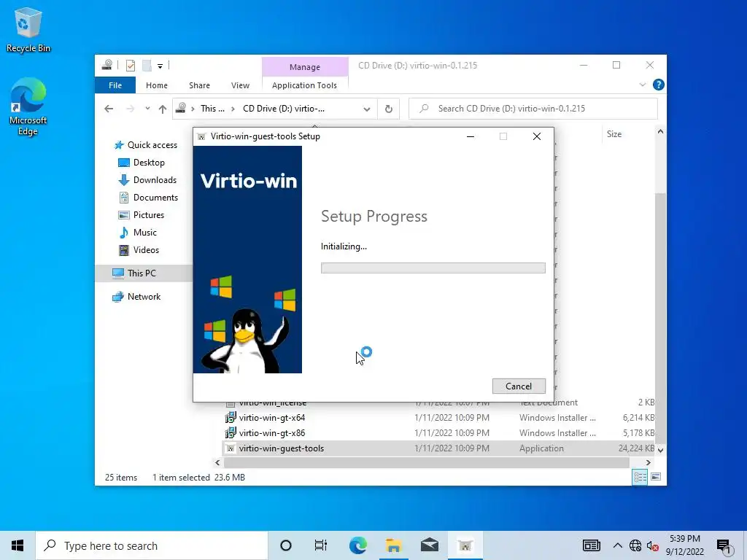Screen dimensions: 747x560
Task: Click Virtio-win setup taskbar icon
Action: (x=465, y=545)
